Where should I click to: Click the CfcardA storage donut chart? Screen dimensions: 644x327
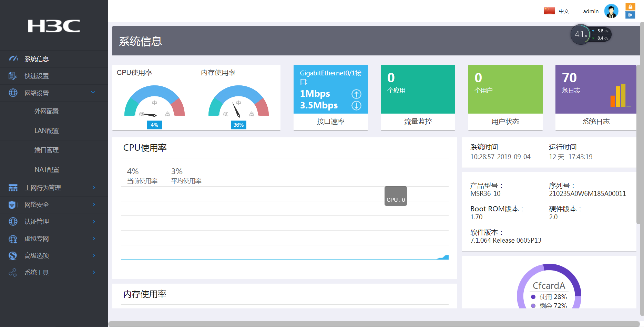549,286
